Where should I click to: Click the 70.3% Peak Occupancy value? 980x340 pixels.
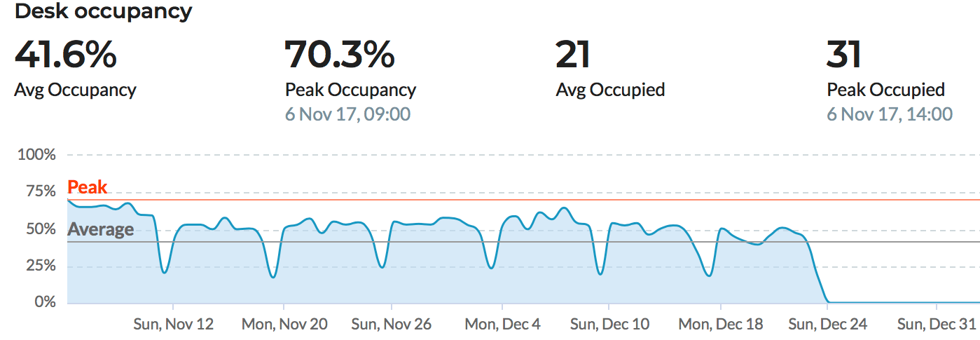(340, 56)
